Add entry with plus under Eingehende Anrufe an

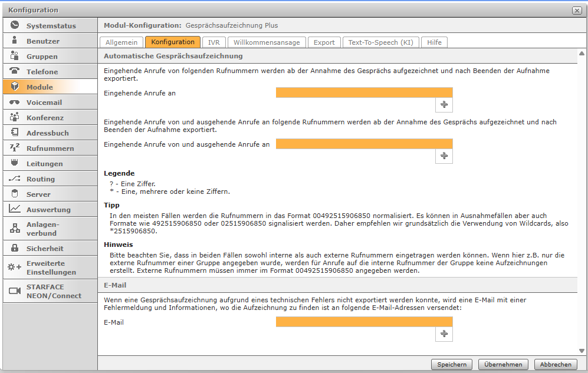pyautogui.click(x=444, y=105)
